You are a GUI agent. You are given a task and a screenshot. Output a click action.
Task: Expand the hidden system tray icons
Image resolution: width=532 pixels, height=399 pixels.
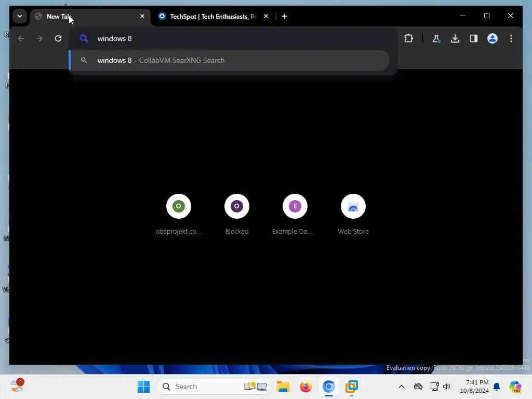402,387
